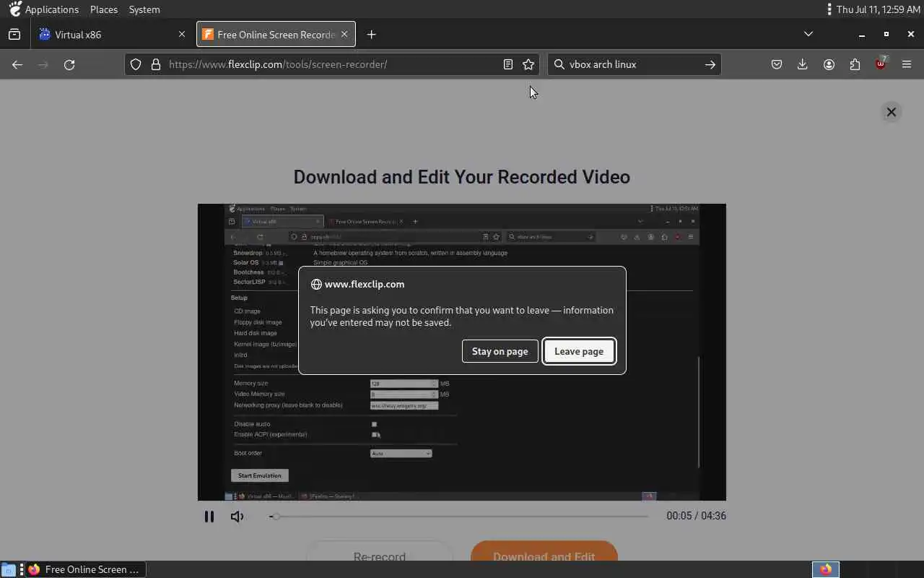Open the downloads panel
This screenshot has height=578, width=924.
pyautogui.click(x=803, y=64)
